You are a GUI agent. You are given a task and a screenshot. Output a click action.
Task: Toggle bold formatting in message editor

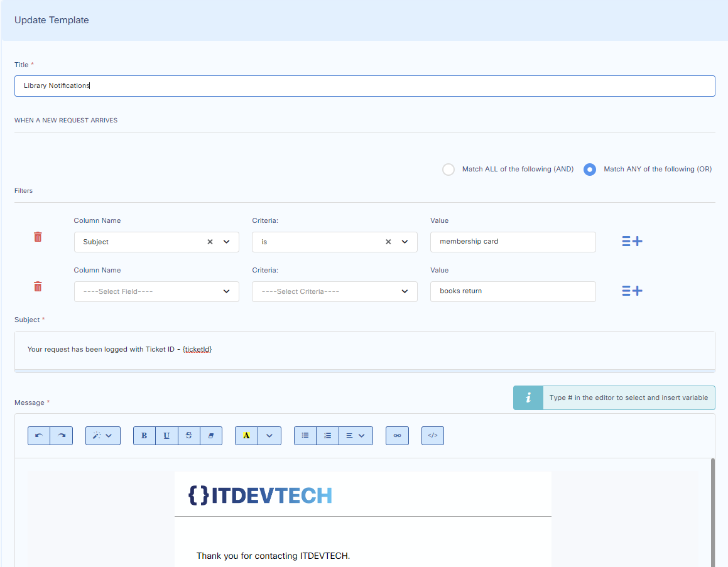tap(144, 436)
